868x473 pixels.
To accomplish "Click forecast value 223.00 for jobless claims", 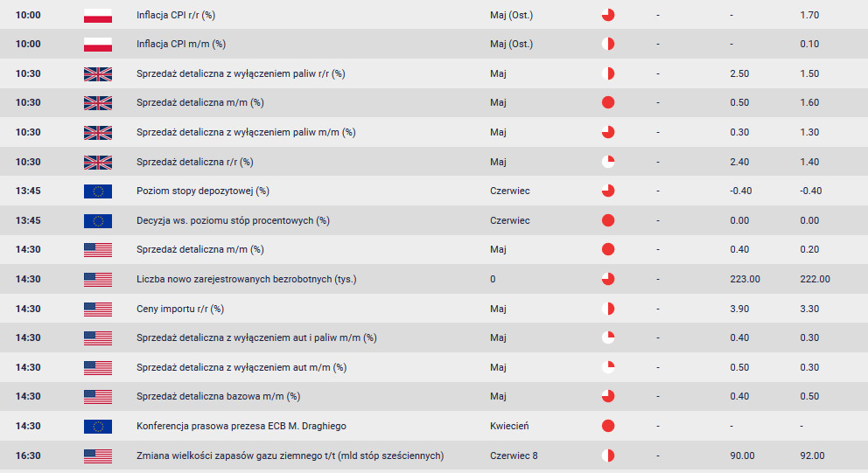I will point(745,280).
